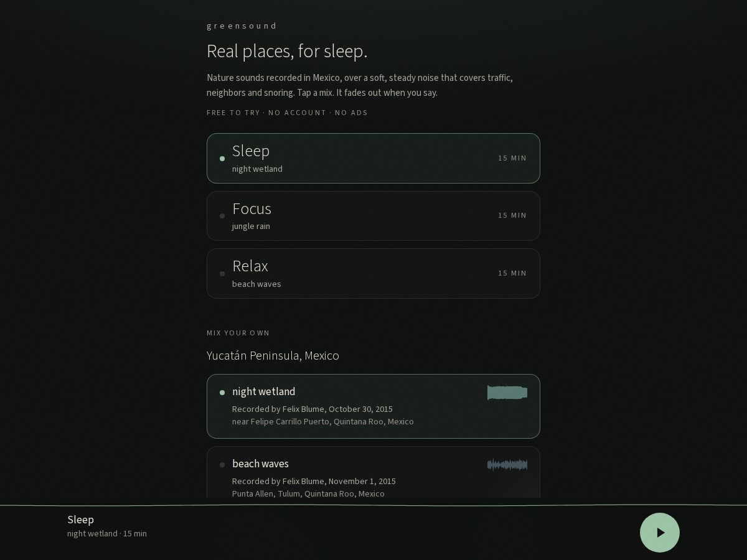The image size is (747, 560).
Task: Click jungle rain subtitle under Focus
Action: pos(251,226)
